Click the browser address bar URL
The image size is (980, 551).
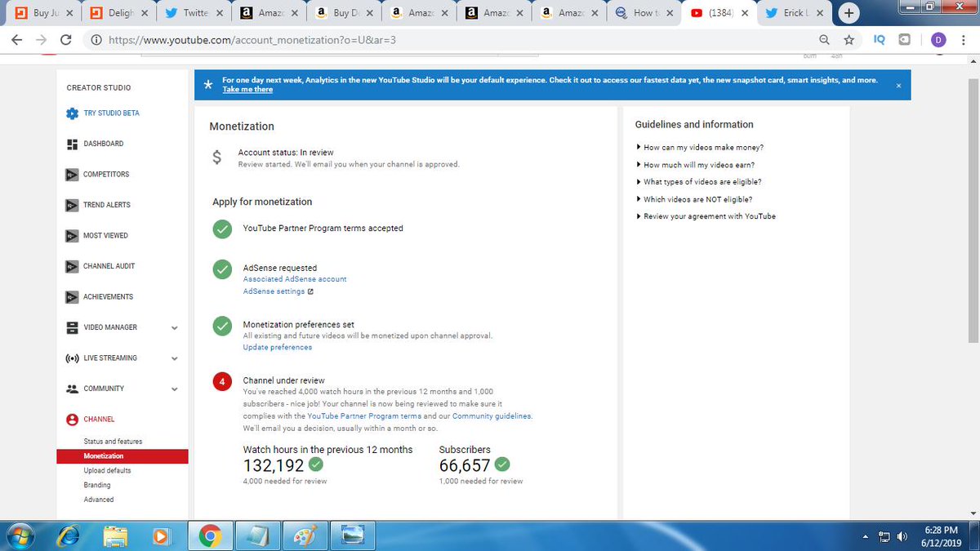252,39
